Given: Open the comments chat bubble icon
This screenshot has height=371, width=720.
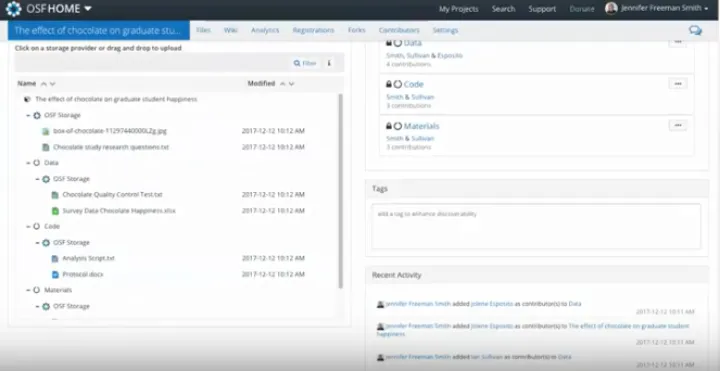Looking at the screenshot, I should pos(695,31).
